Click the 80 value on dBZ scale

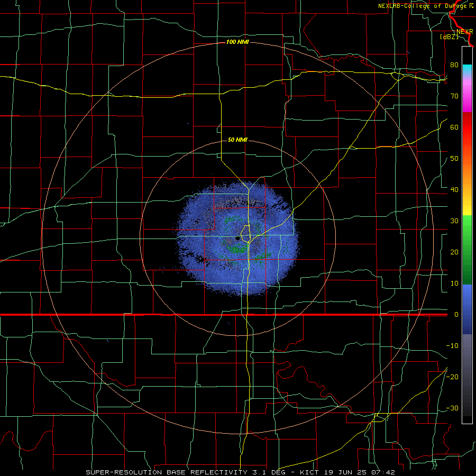(454, 65)
